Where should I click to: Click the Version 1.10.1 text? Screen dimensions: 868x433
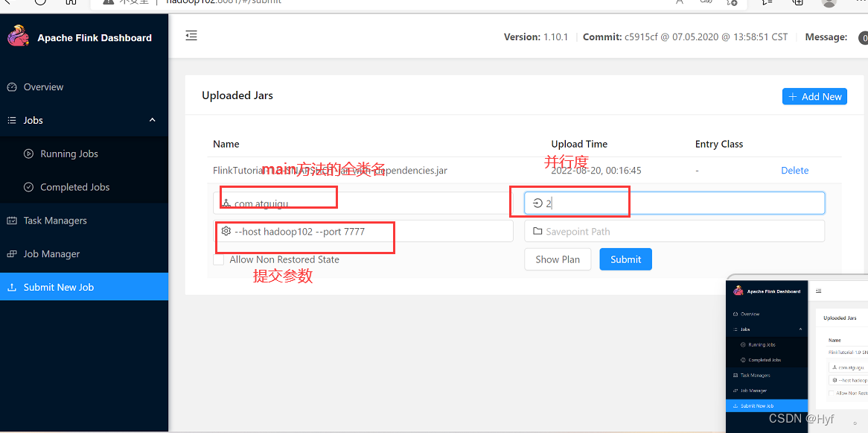tap(536, 37)
